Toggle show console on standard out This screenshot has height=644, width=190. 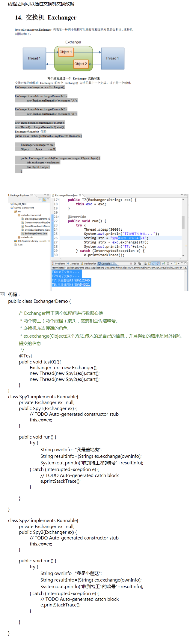pos(153,264)
